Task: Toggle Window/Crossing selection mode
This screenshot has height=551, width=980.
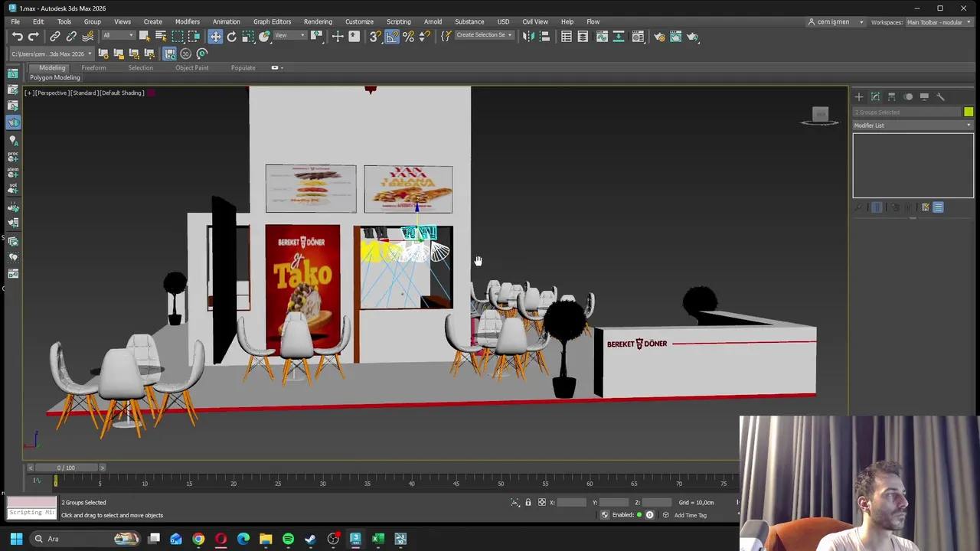Action: (x=194, y=36)
